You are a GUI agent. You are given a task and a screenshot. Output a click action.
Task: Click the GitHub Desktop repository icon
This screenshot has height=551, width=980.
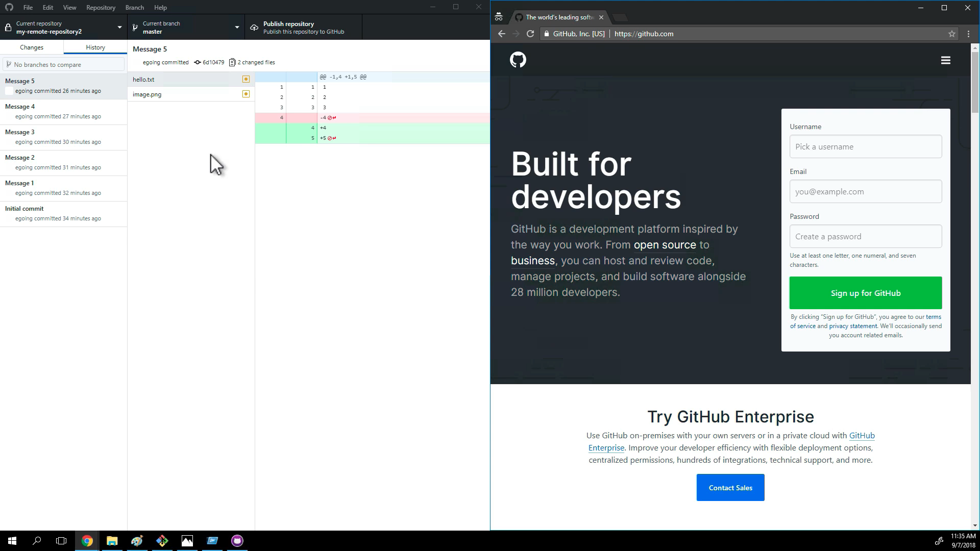(9, 28)
